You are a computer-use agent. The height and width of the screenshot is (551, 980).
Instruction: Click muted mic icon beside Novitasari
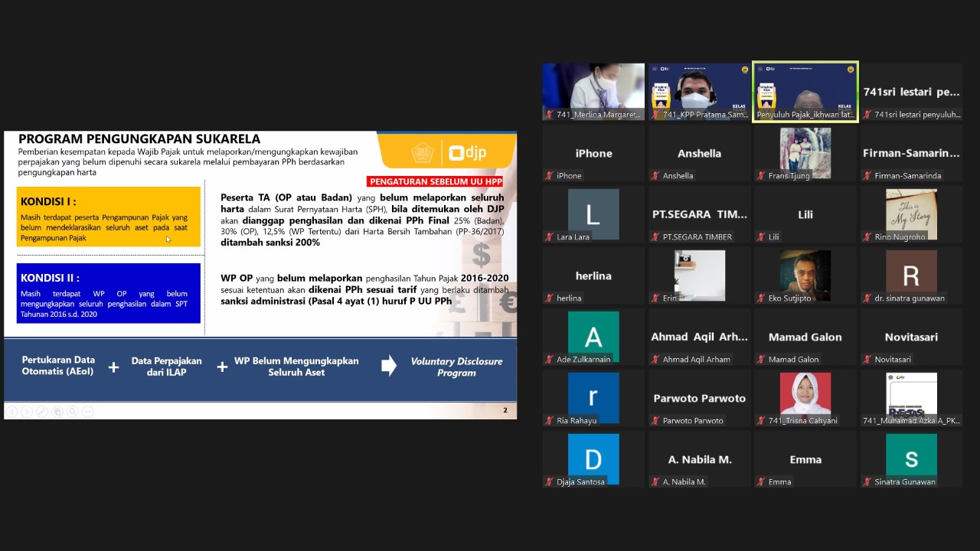tap(867, 360)
